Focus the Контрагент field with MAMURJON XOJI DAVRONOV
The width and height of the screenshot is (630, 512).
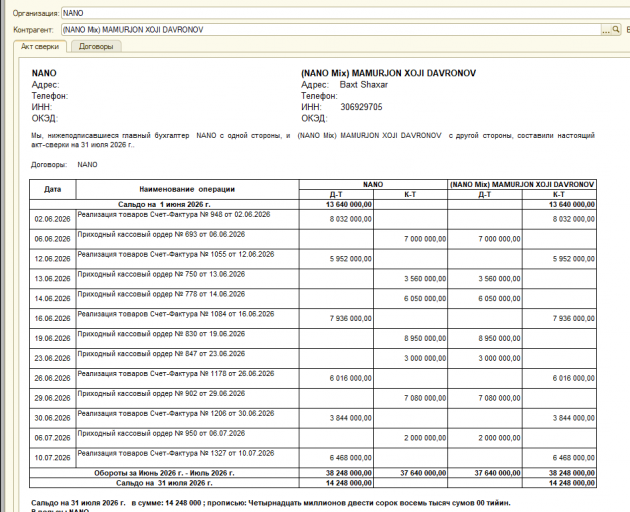point(331,30)
